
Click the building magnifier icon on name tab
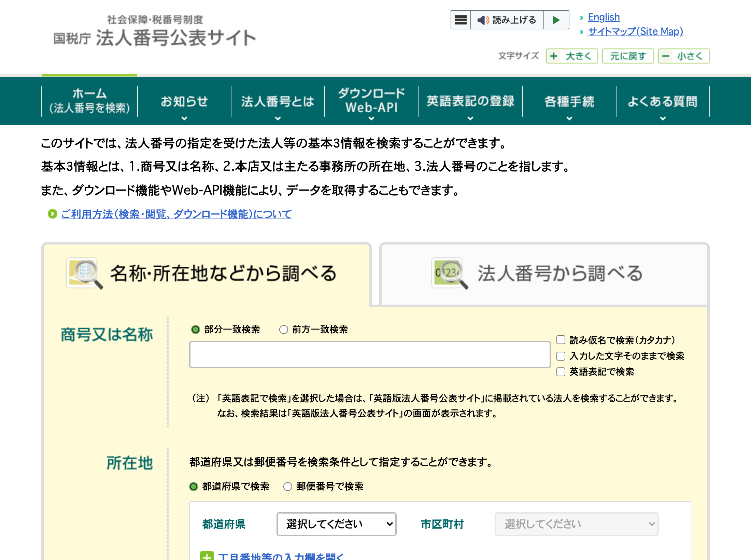[x=85, y=273]
